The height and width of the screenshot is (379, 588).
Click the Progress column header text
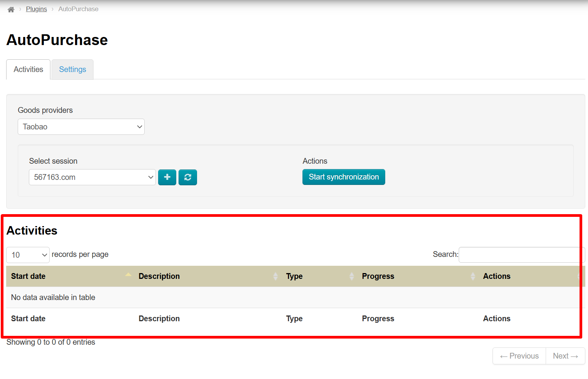click(x=378, y=276)
